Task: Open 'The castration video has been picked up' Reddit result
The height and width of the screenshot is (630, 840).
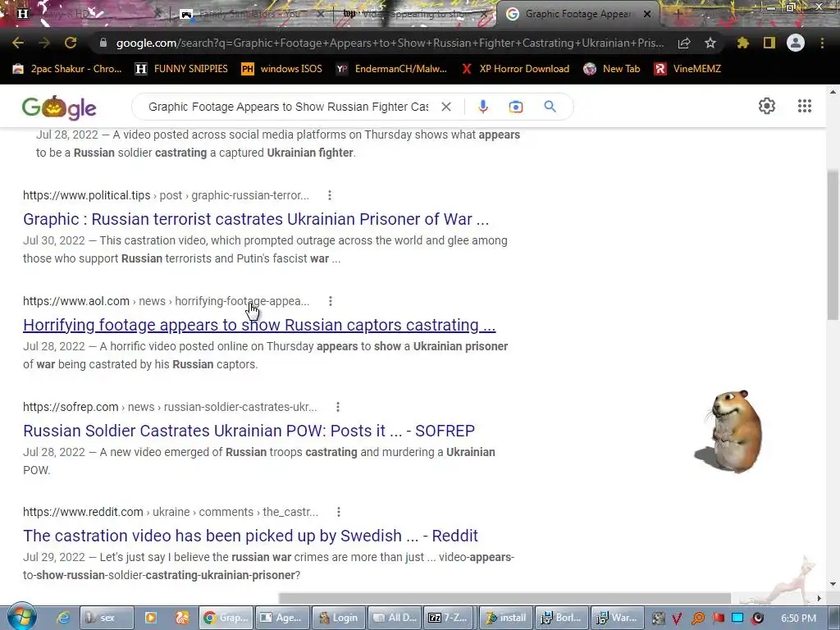Action: tap(251, 536)
